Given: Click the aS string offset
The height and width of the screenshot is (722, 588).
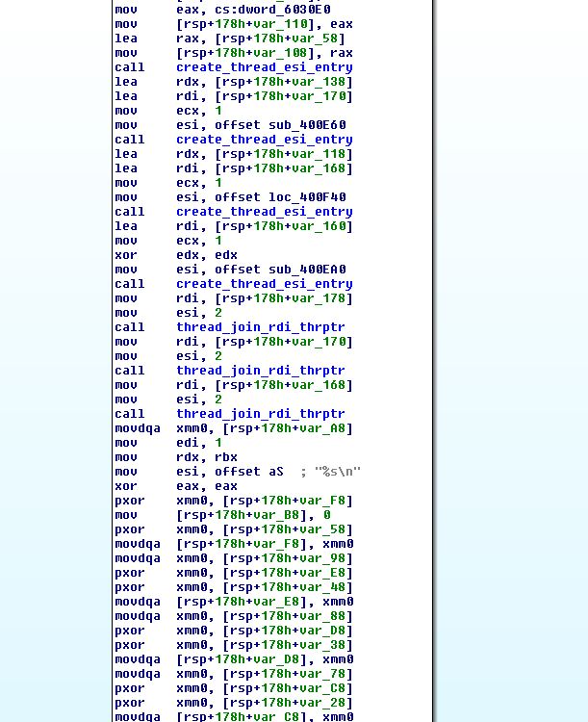Looking at the screenshot, I should point(276,472).
